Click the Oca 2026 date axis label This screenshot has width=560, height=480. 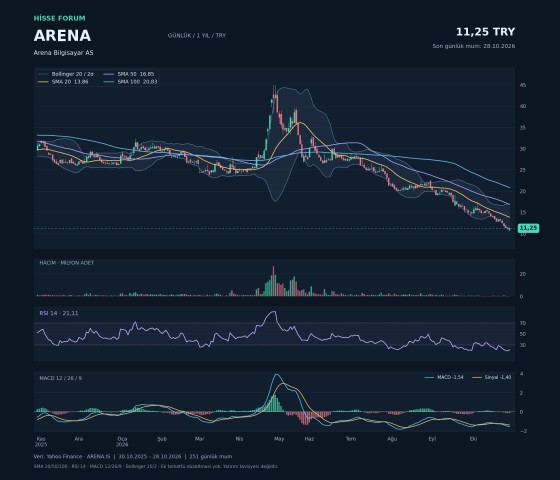122,442
